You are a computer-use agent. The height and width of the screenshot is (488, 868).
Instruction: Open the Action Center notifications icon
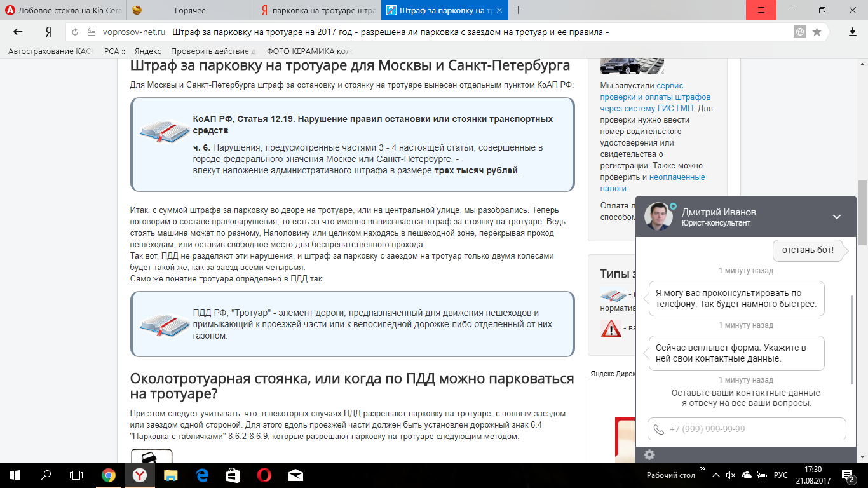pyautogui.click(x=850, y=475)
